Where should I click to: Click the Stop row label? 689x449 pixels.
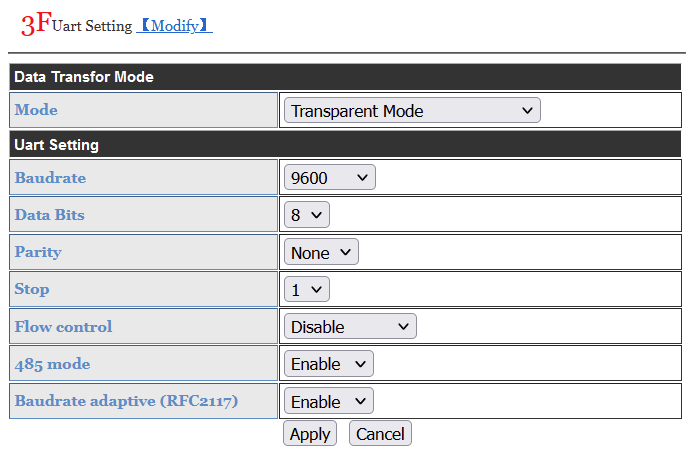point(32,289)
